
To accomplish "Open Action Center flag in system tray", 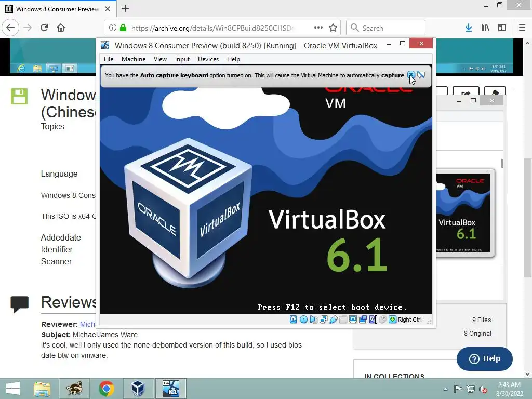I will [x=458, y=389].
